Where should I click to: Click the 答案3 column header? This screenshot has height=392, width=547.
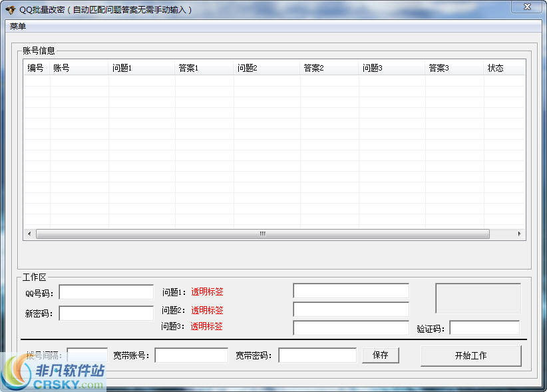point(455,68)
